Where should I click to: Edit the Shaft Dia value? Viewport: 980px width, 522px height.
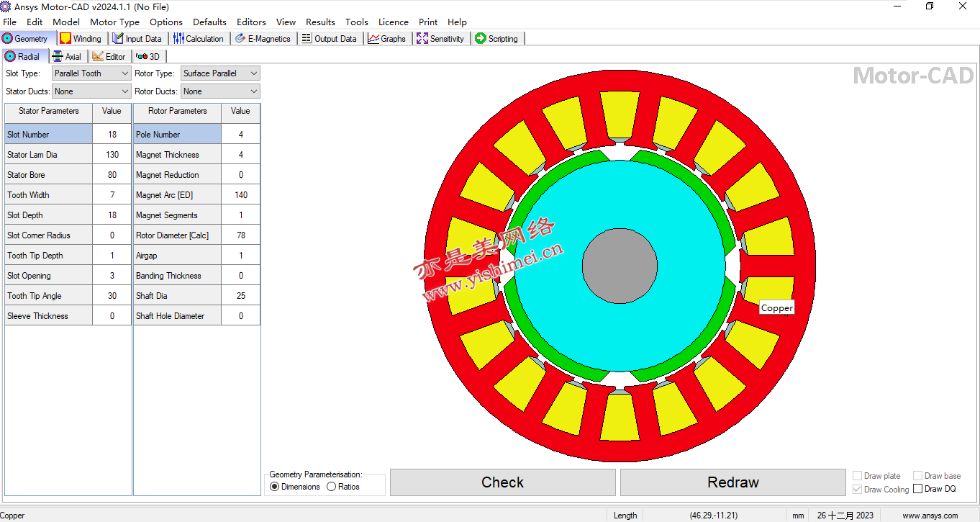[241, 296]
